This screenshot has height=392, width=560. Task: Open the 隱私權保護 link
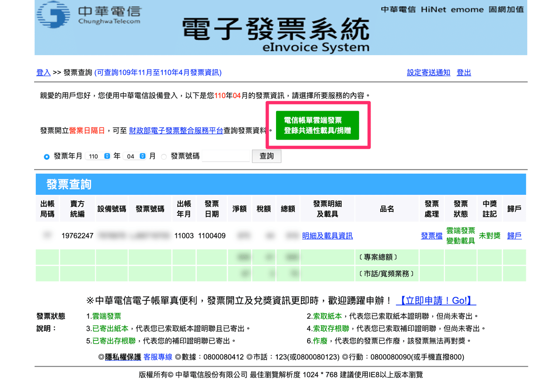[123, 357]
